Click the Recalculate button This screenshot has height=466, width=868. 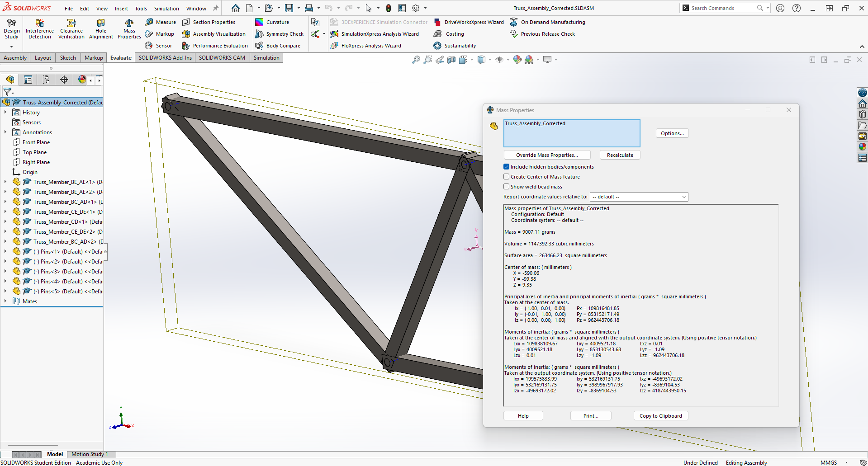(x=620, y=155)
